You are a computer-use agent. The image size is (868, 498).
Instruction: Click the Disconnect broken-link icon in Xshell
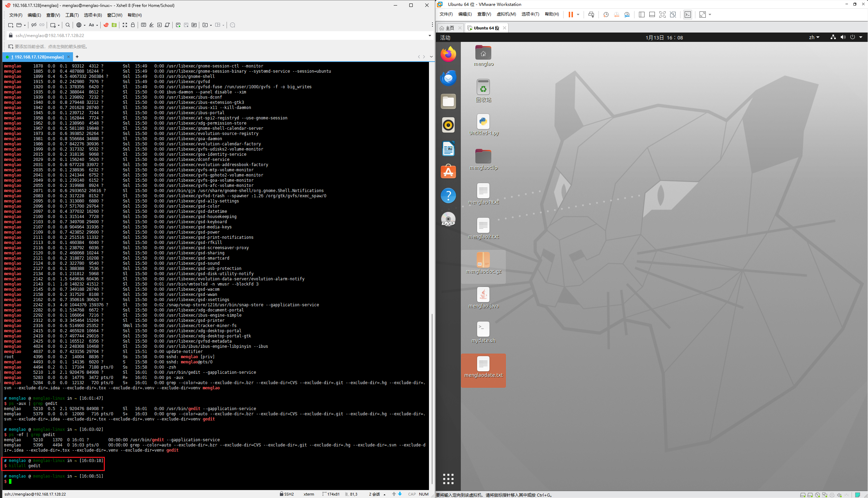[34, 25]
